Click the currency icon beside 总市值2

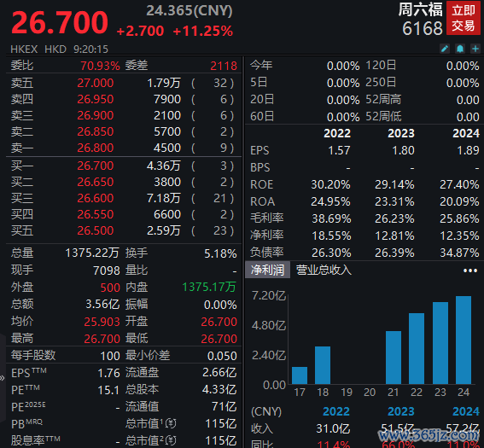click(171, 440)
